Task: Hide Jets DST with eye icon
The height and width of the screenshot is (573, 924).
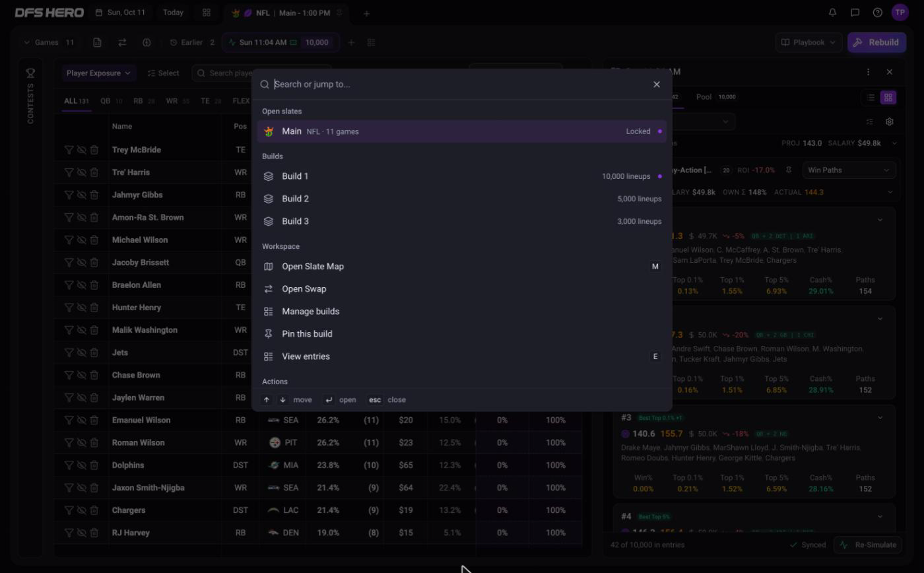Action: coord(81,353)
